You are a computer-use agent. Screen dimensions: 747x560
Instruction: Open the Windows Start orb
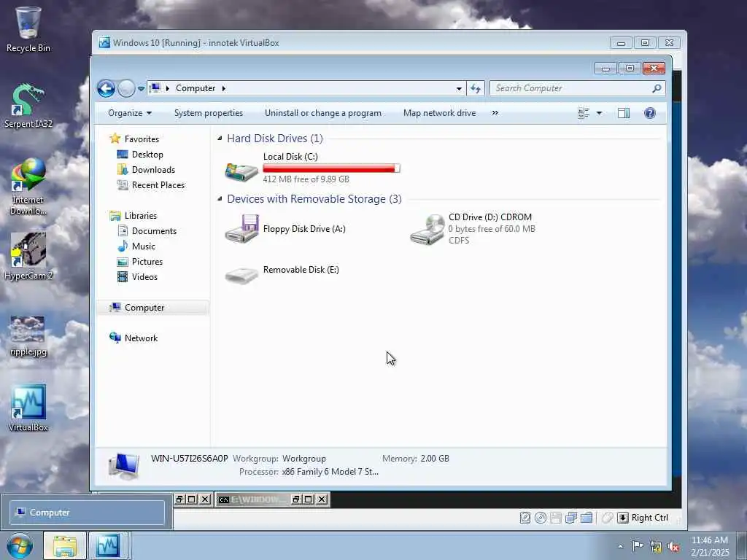tap(20, 545)
